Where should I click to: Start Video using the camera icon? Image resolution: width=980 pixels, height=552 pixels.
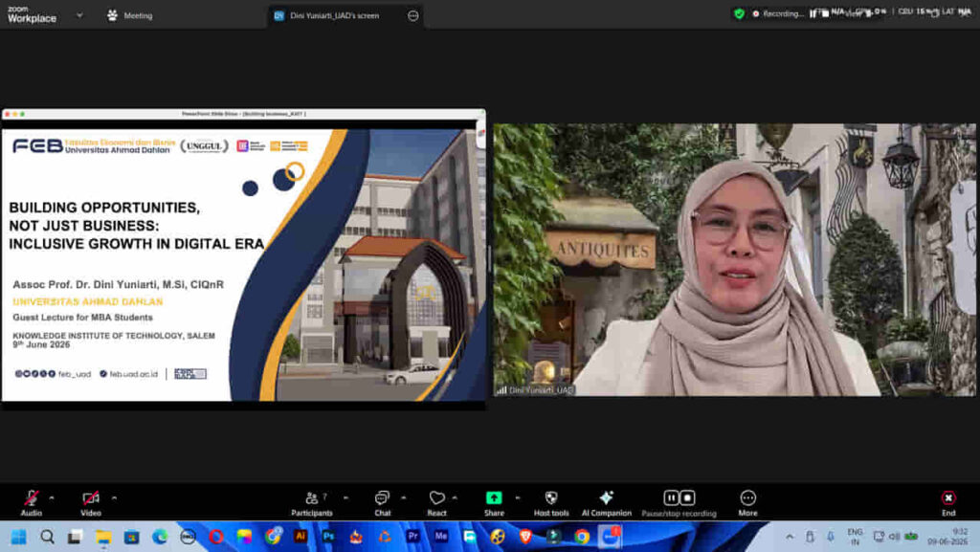[x=91, y=503]
